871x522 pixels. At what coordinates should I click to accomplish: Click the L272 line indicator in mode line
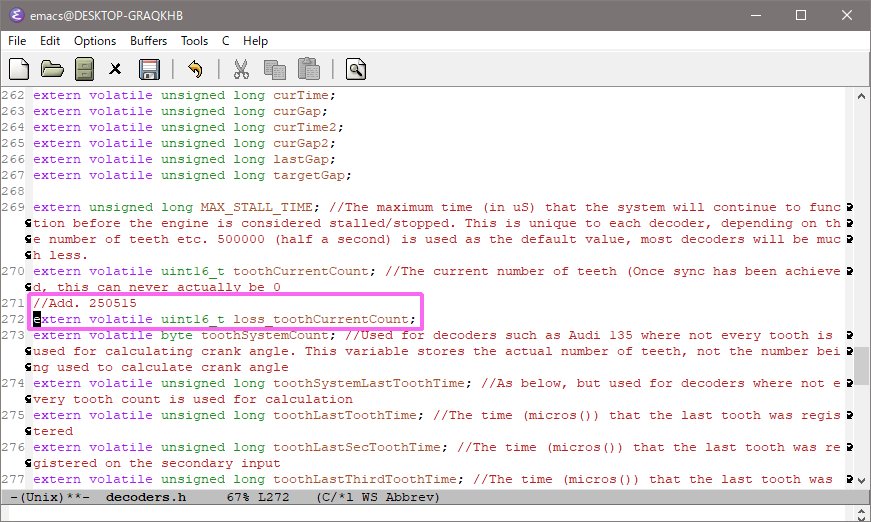pyautogui.click(x=273, y=497)
